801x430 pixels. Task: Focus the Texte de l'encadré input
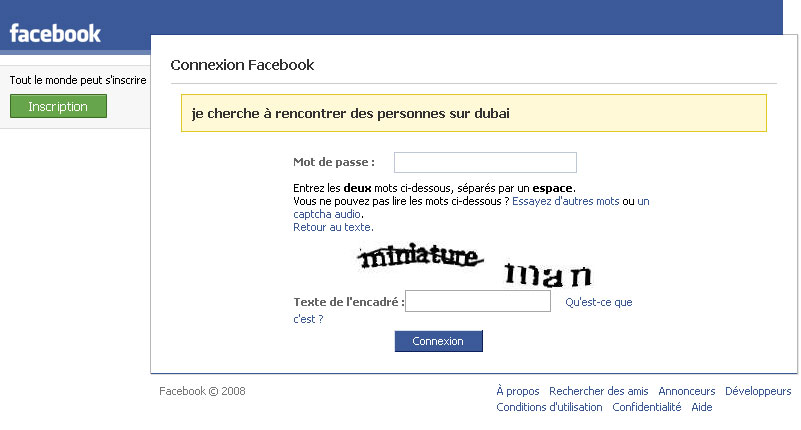click(x=478, y=302)
